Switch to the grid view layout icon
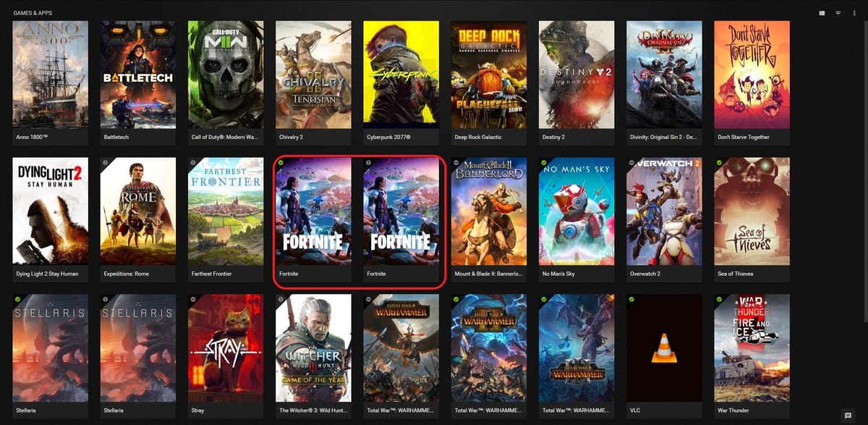868x425 pixels. (x=822, y=13)
